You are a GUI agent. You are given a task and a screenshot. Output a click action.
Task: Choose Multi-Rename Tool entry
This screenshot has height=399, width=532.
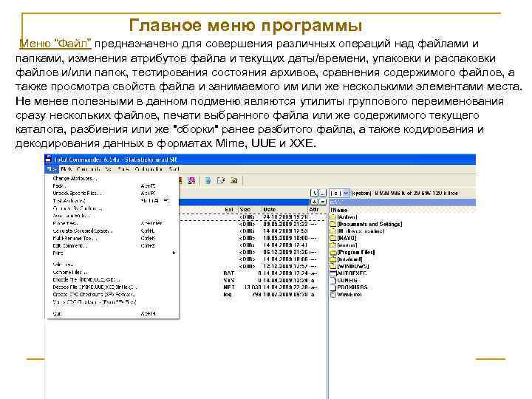pyautogui.click(x=112, y=238)
